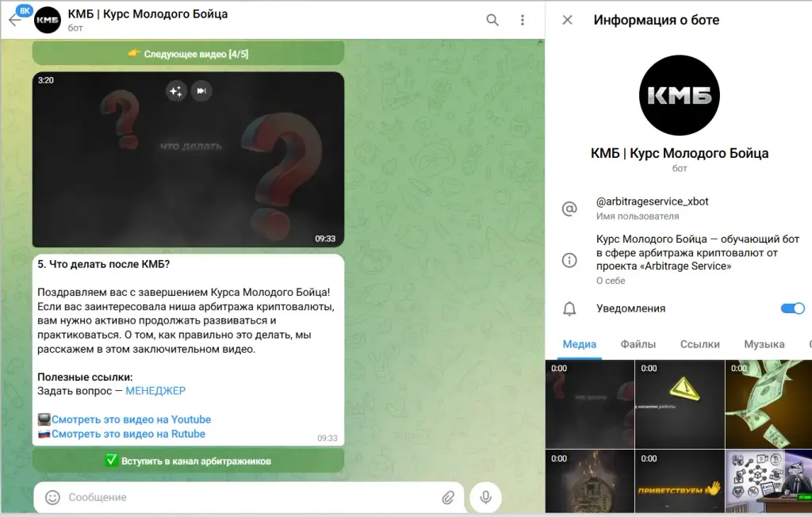Click the sparkle icon on the video
812x517 pixels.
[176, 91]
